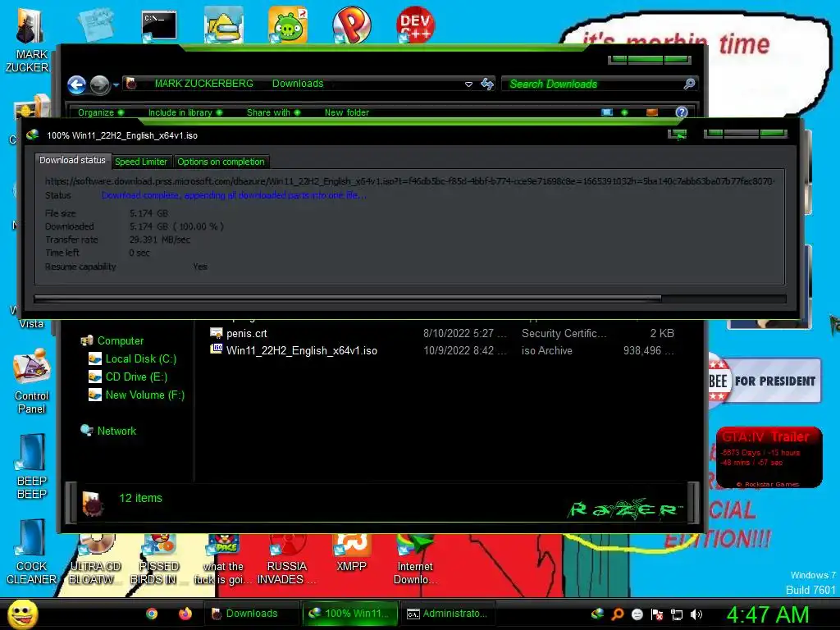Click the refresh icon beside address bar

[x=487, y=84]
